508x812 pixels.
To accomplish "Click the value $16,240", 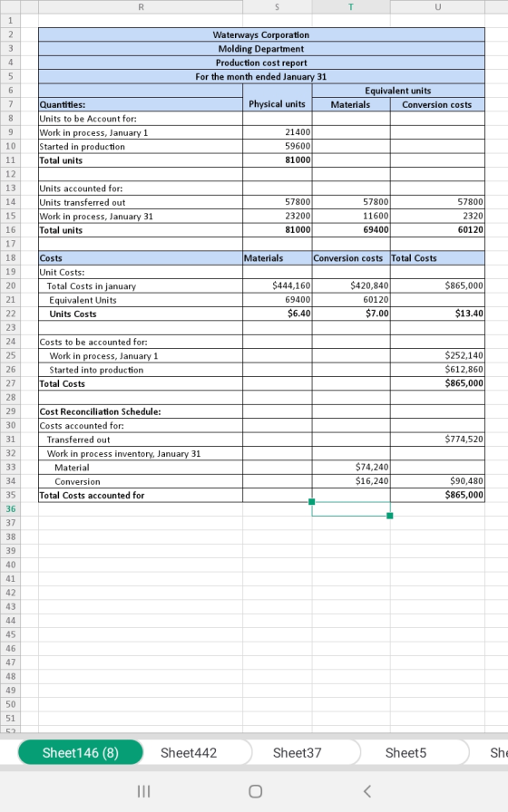I will click(372, 481).
